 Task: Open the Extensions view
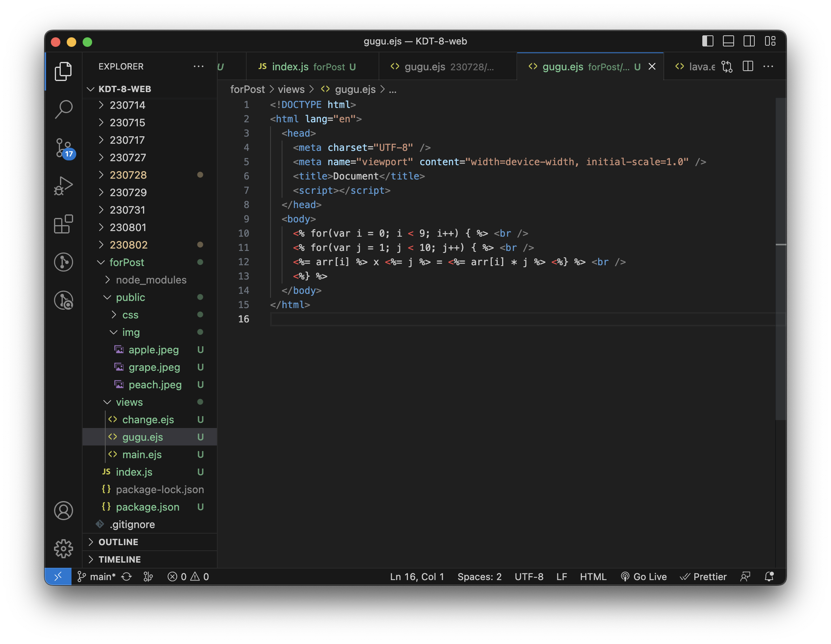point(64,224)
